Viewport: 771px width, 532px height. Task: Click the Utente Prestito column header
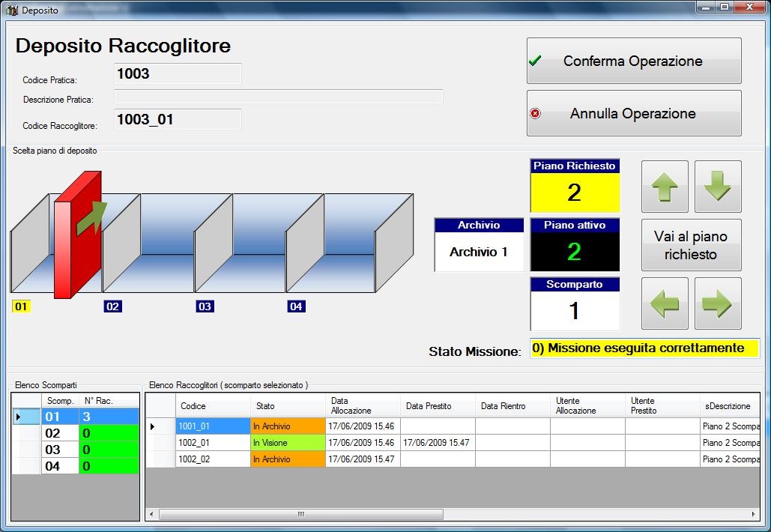[x=662, y=405]
